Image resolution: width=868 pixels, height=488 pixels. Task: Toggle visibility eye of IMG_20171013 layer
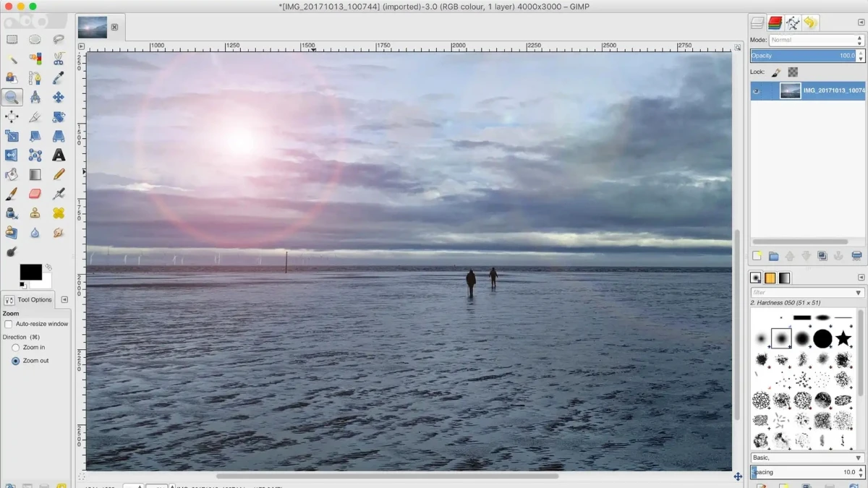pos(757,90)
